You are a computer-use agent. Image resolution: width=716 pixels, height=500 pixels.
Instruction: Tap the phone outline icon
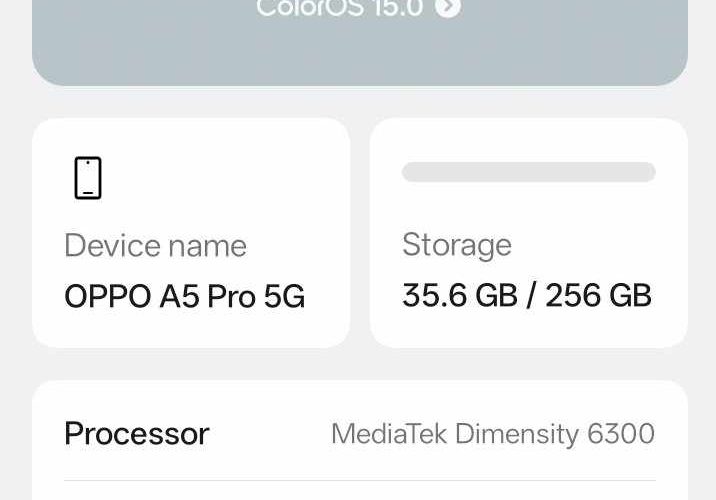(88, 178)
